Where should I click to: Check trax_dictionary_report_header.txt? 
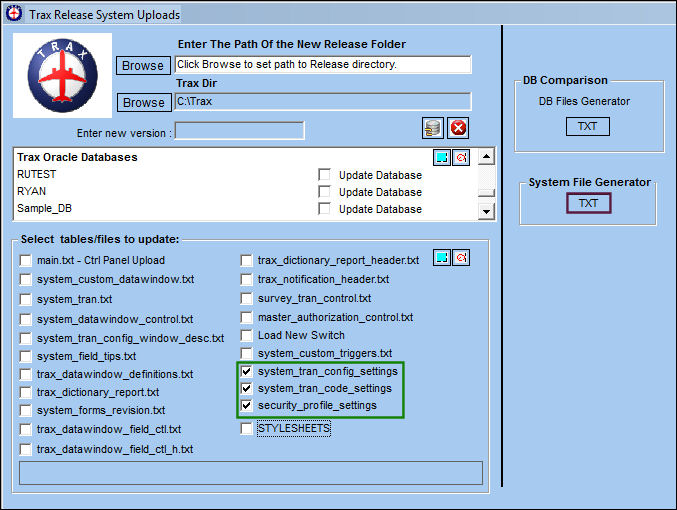[247, 260]
